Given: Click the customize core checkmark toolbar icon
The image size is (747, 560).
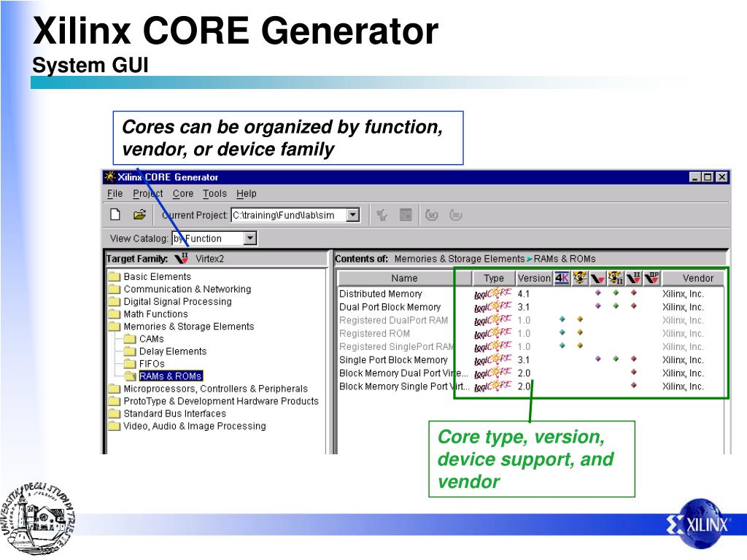Looking at the screenshot, I should [x=382, y=215].
